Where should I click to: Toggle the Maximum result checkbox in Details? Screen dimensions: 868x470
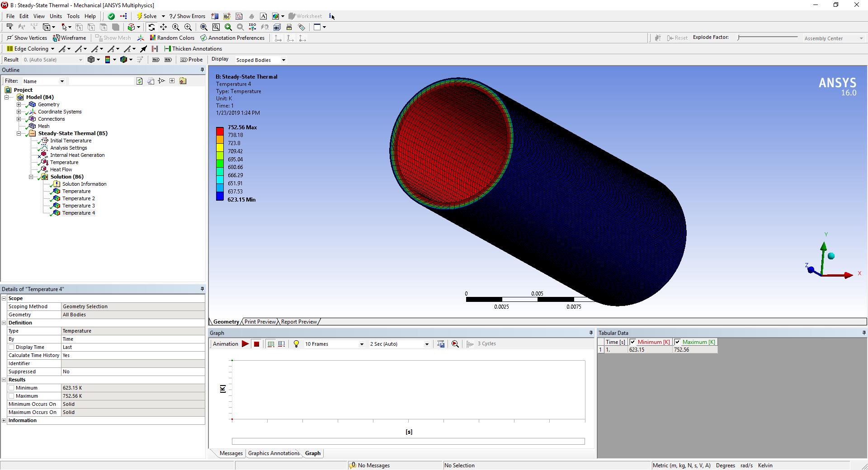point(11,396)
